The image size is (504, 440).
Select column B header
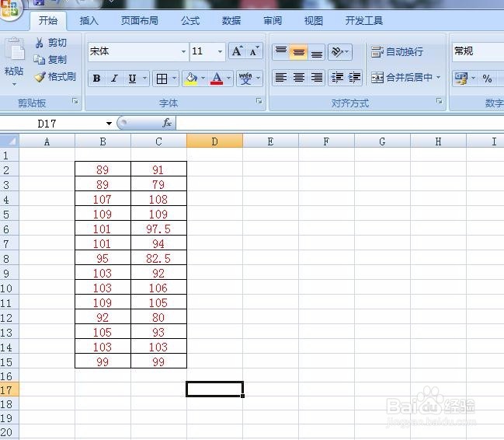coord(103,141)
